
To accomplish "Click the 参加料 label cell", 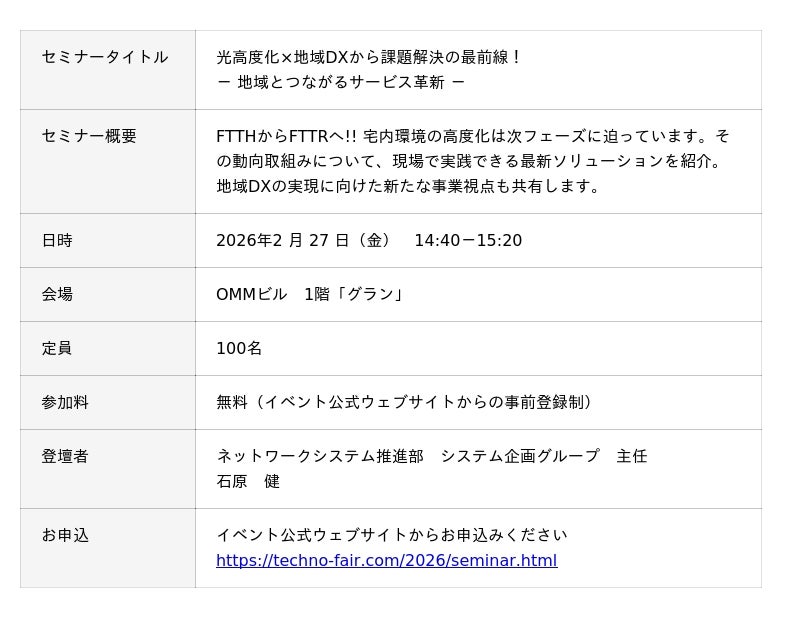I will click(65, 402).
